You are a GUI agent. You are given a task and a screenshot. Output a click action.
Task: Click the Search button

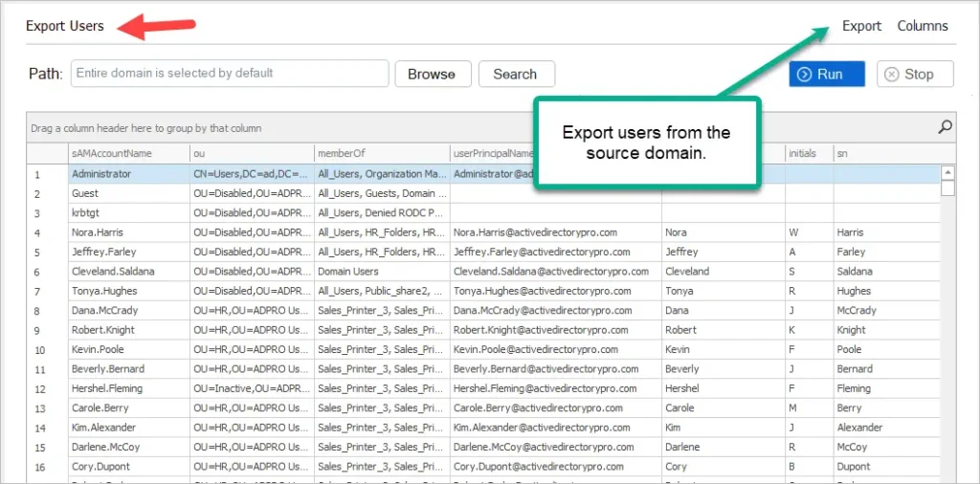pyautogui.click(x=516, y=75)
